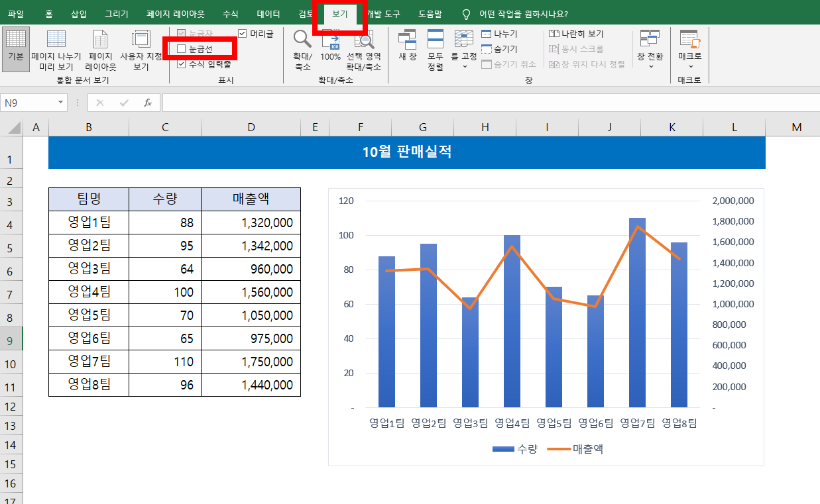Click the 어떤 작업을 원하시나요? search box
This screenshot has height=504, width=820.
click(x=524, y=14)
